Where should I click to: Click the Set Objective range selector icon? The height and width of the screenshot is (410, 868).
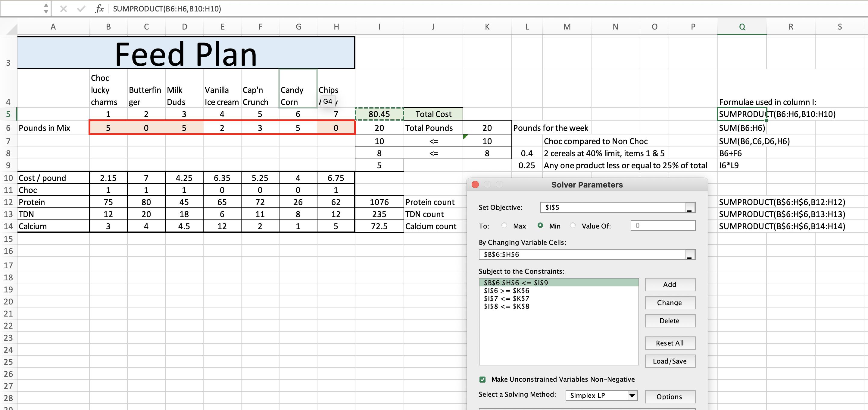690,208
